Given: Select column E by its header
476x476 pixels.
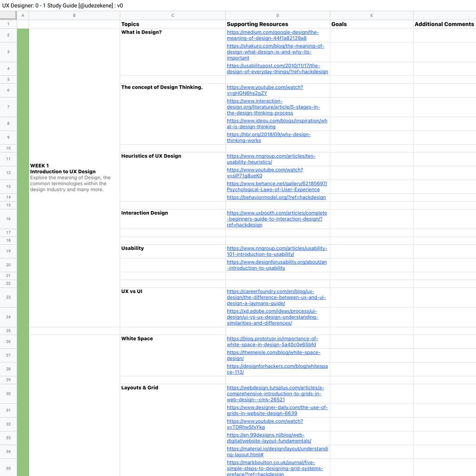Looking at the screenshot, I should pyautogui.click(x=371, y=16).
